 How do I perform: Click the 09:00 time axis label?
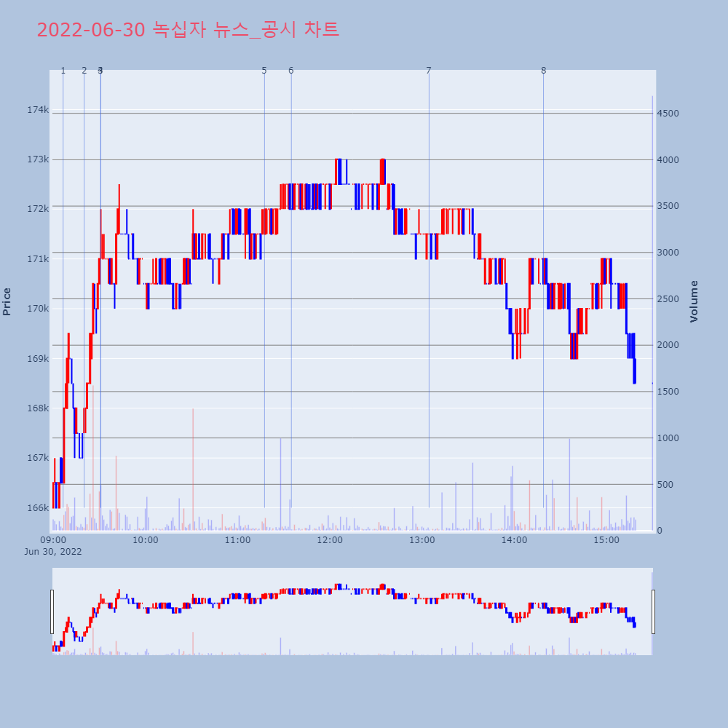coord(53,540)
